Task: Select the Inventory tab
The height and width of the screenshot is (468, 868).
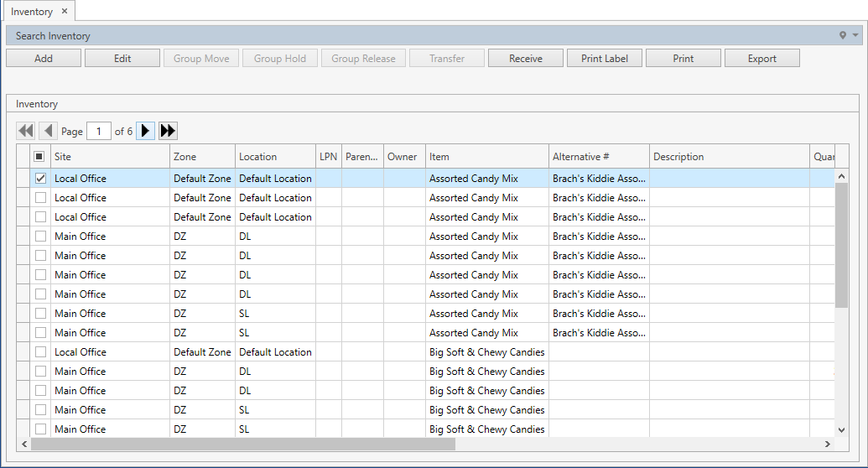Action: (32, 12)
